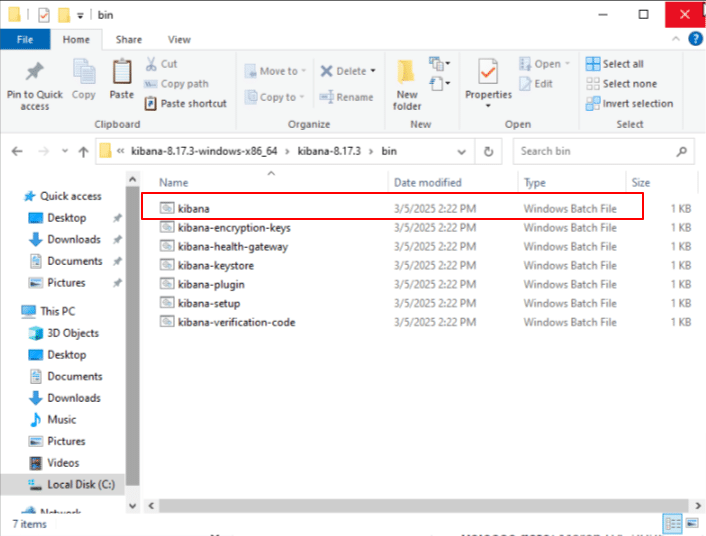Open the address bar history dropdown

463,151
